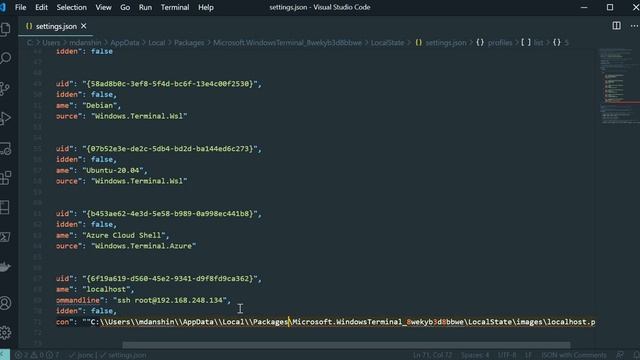Open the Source Control view

tap(6, 88)
